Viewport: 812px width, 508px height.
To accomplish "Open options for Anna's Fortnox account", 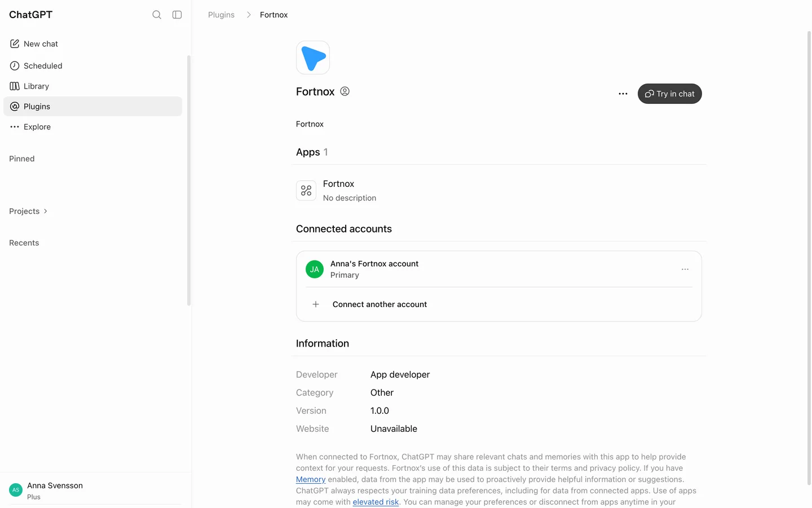I will click(x=685, y=269).
